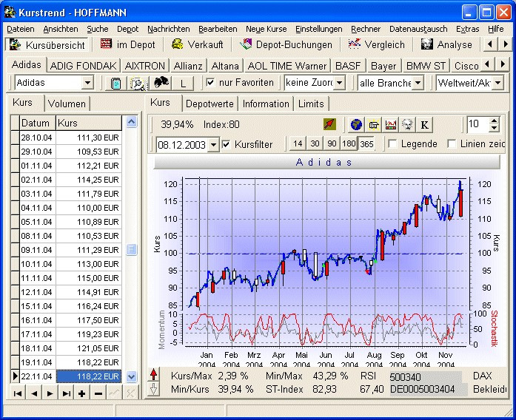Click the bull icon in stock toolbar
516x420 pixels.
(x=161, y=83)
